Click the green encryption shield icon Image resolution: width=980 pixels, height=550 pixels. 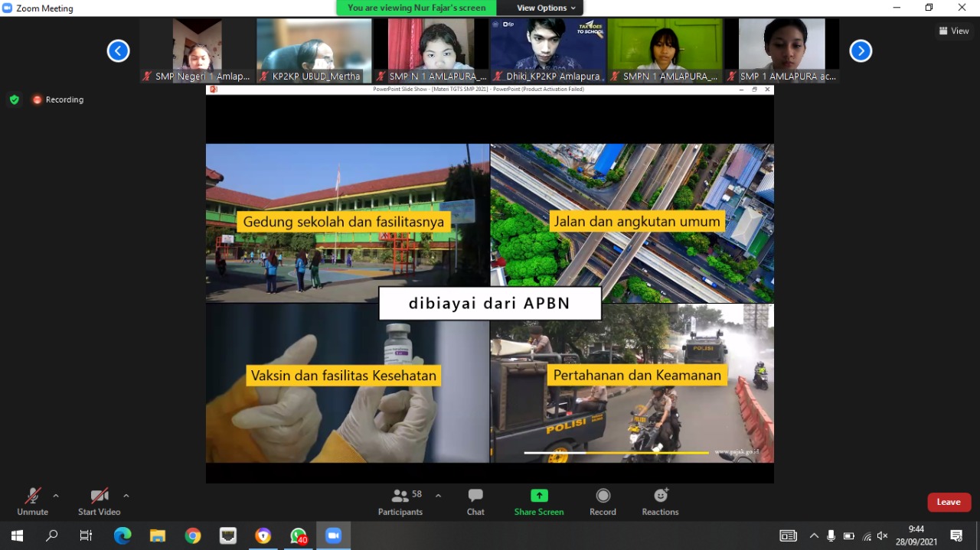(14, 99)
